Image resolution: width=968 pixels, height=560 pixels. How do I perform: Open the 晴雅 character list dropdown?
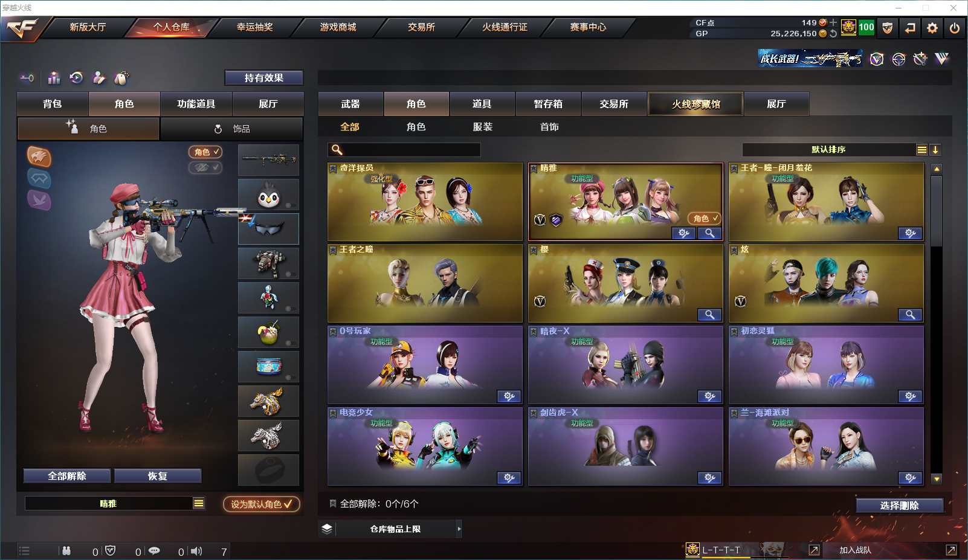[199, 504]
